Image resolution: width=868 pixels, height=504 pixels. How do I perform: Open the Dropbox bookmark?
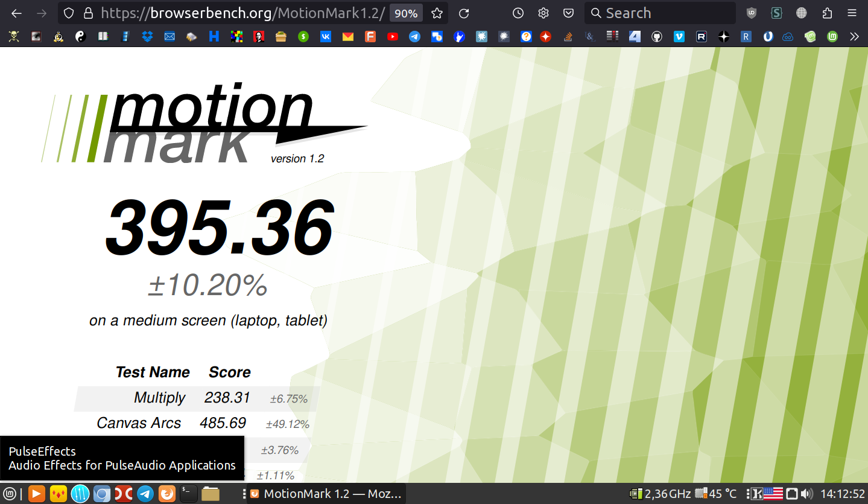pos(147,37)
